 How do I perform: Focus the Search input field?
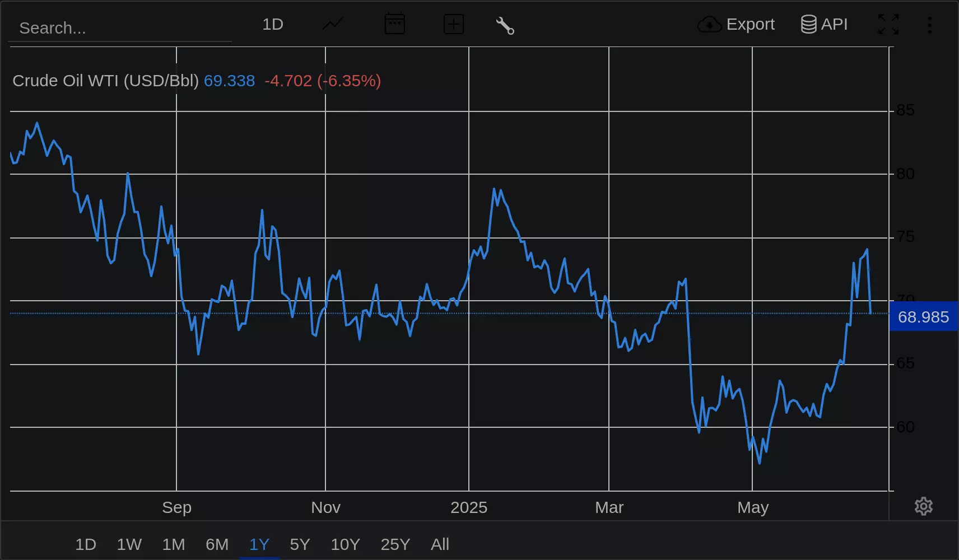(120, 28)
